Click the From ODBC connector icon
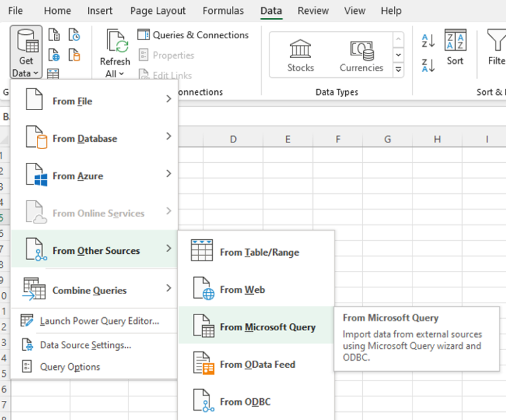This screenshot has width=506, height=420. (204, 401)
